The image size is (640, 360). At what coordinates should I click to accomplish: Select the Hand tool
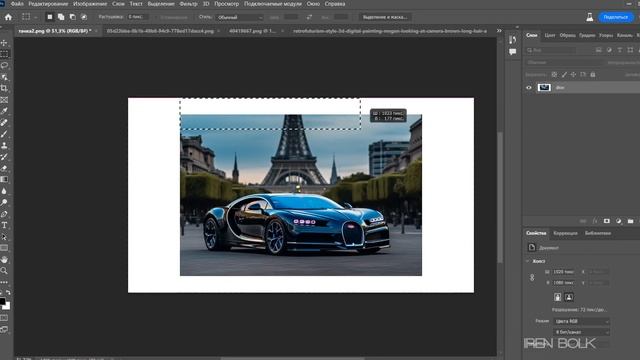point(4,259)
